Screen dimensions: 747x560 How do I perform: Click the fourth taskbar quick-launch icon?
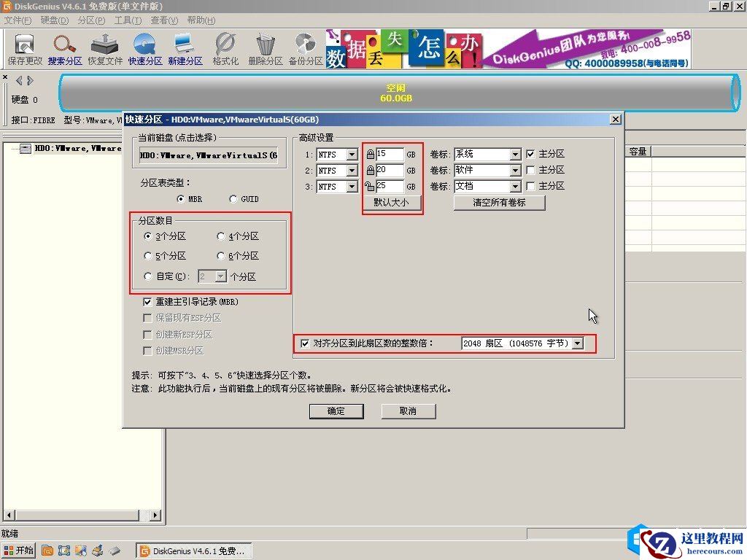(98, 551)
